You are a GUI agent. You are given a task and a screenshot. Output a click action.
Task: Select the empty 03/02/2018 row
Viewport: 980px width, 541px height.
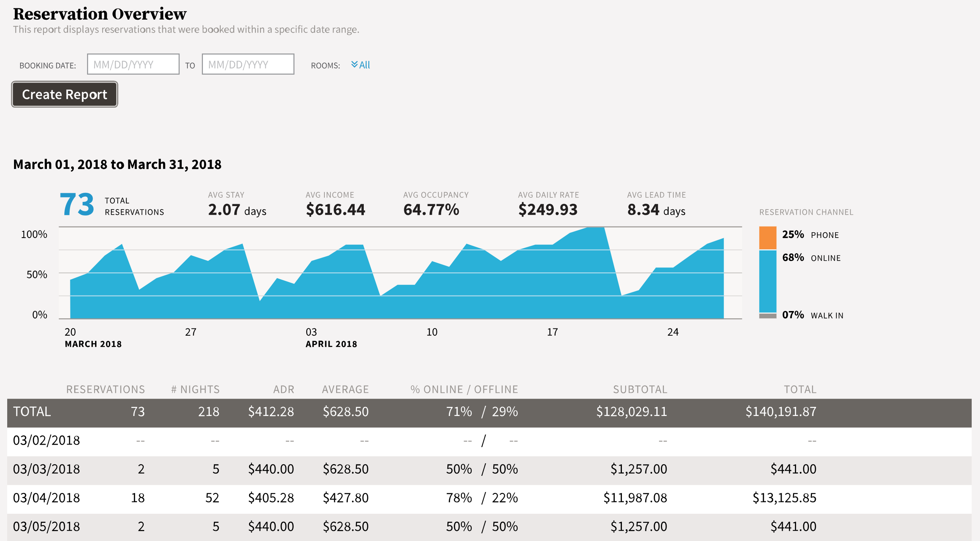tap(47, 440)
